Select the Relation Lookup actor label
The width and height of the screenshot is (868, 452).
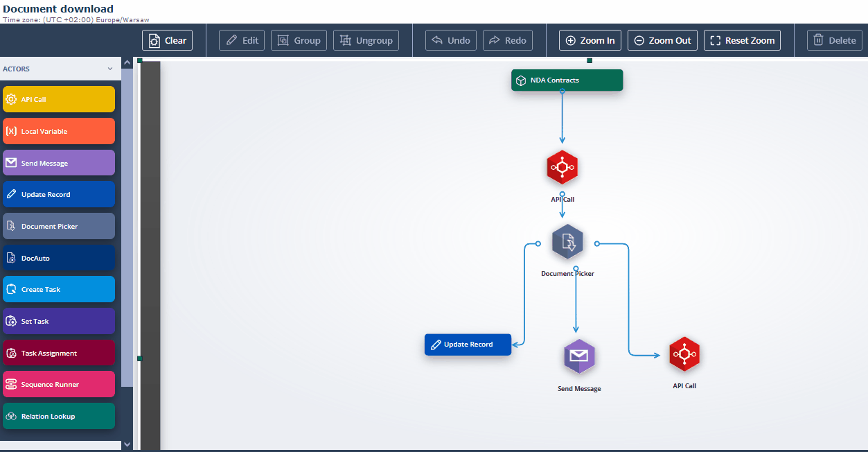(48, 417)
